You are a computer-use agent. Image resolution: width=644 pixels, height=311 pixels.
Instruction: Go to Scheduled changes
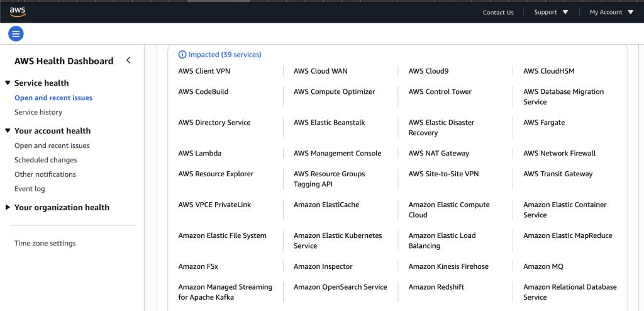pos(45,160)
